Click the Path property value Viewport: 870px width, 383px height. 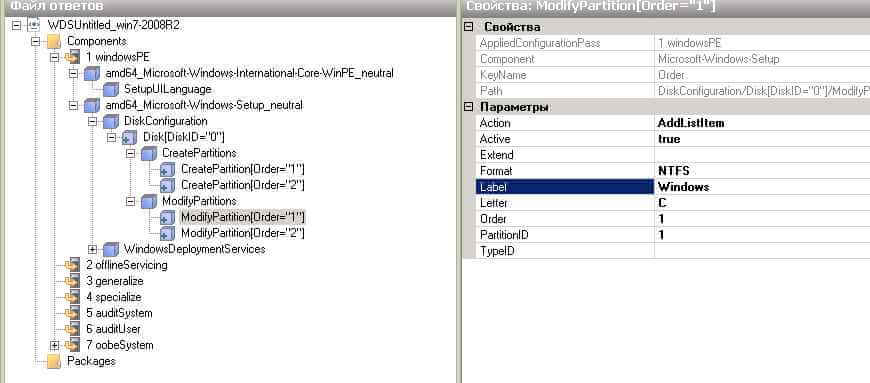point(762,91)
